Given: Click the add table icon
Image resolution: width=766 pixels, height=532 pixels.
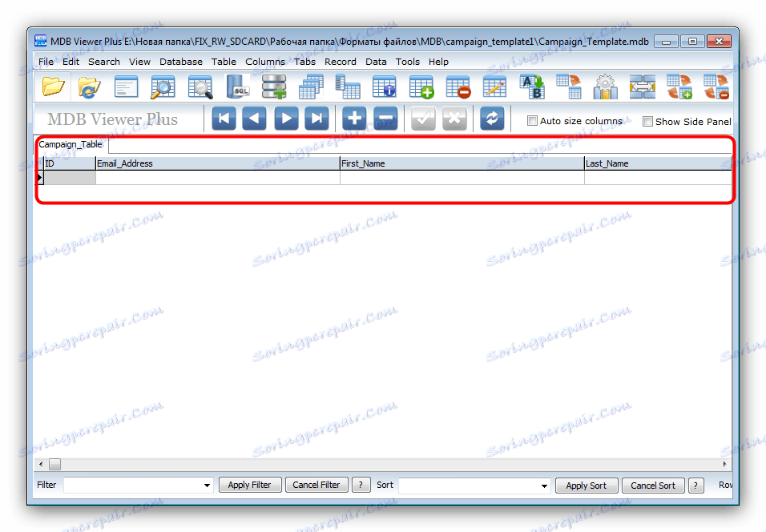Looking at the screenshot, I should 421,87.
